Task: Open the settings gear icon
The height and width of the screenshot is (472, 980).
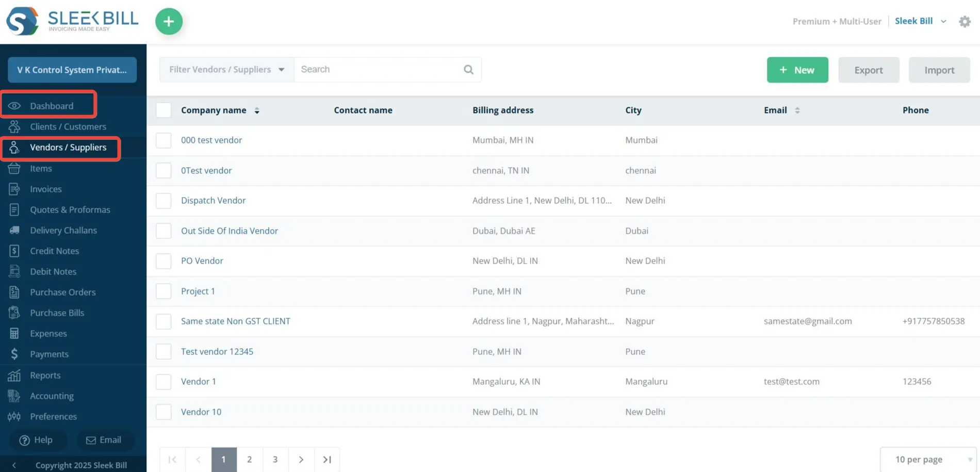Action: tap(965, 22)
